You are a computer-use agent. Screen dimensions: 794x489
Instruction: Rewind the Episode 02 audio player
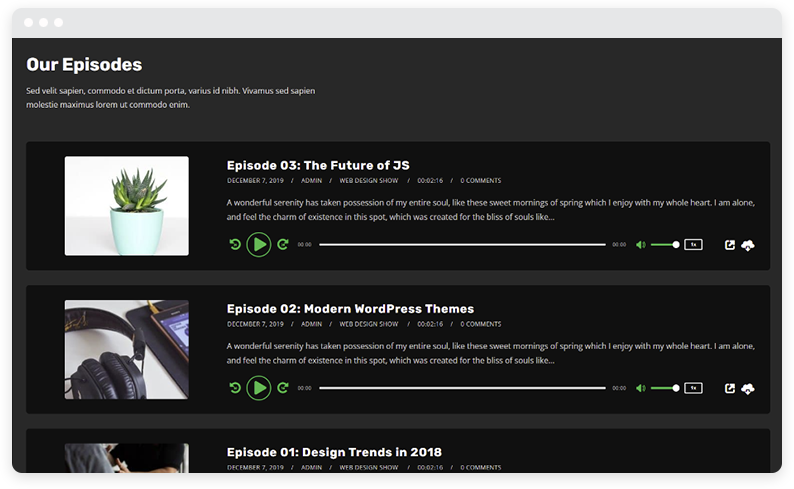tap(234, 388)
